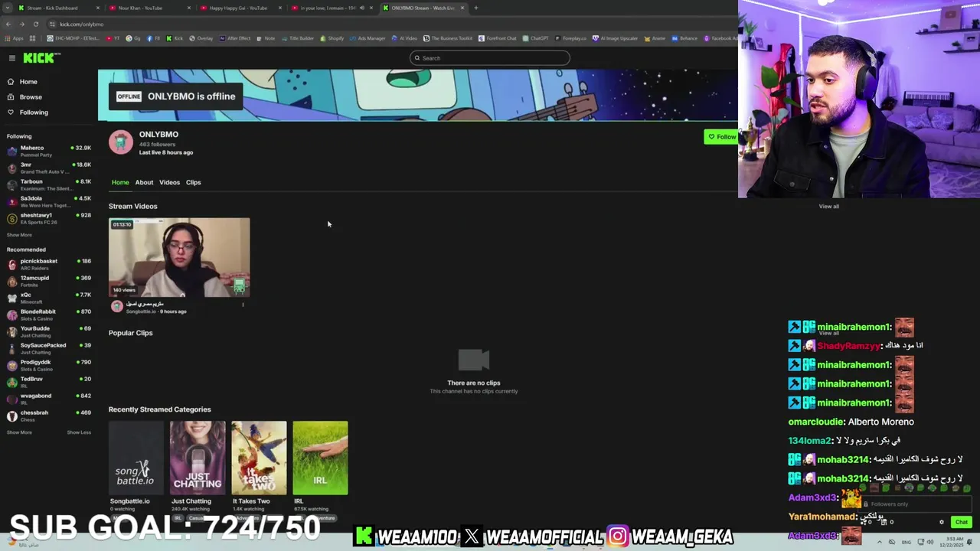The image size is (980, 551).
Task: Open the Kick hamburger menu
Action: tap(12, 58)
